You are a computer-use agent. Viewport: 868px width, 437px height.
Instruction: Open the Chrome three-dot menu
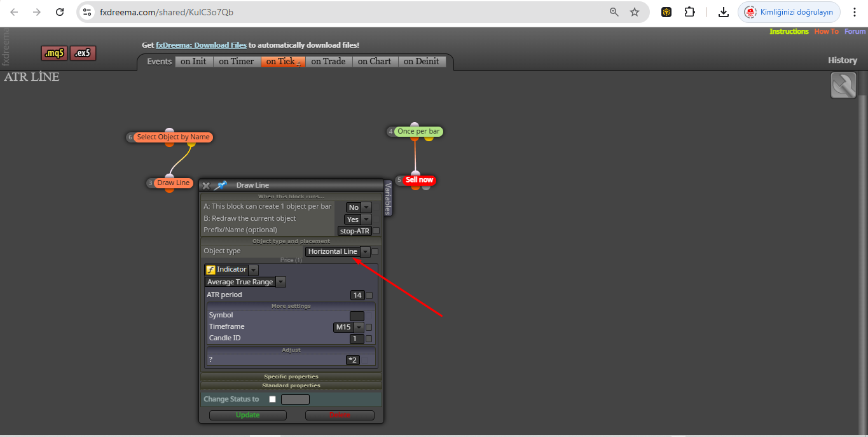(855, 12)
